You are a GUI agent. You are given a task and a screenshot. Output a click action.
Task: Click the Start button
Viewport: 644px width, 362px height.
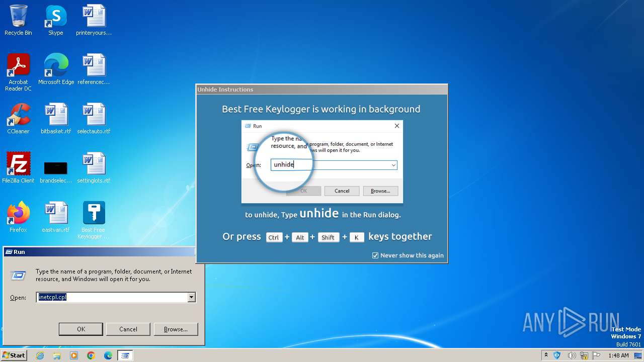14,355
